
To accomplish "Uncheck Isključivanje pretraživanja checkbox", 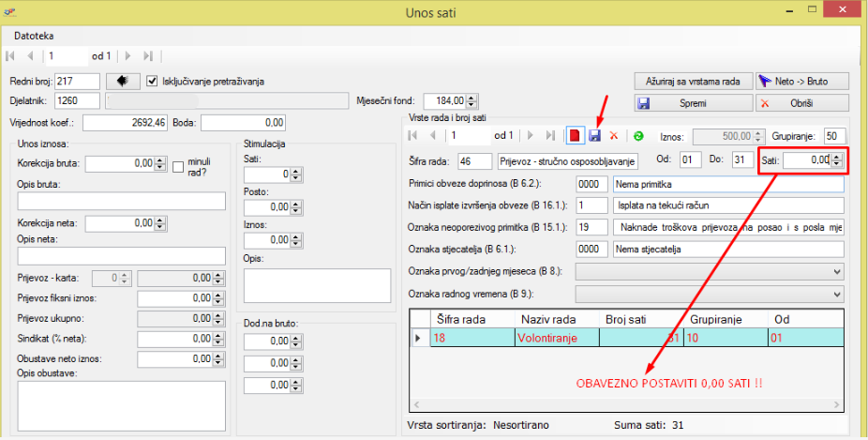I will point(154,82).
